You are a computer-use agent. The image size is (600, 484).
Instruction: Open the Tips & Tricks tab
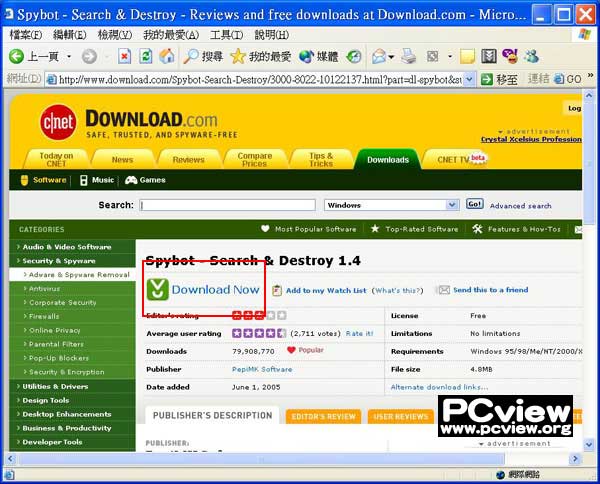tap(321, 160)
